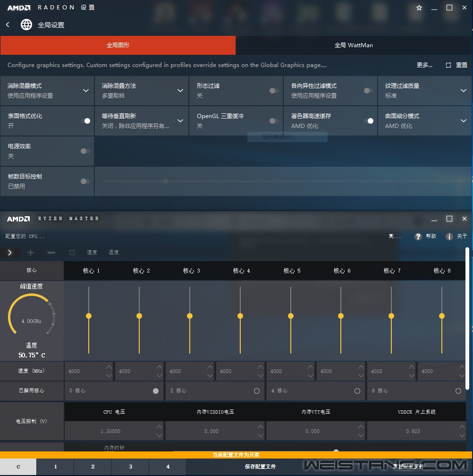Click the square icon in Ryzen Master toolbar
This screenshot has height=476, width=473.
(x=72, y=253)
